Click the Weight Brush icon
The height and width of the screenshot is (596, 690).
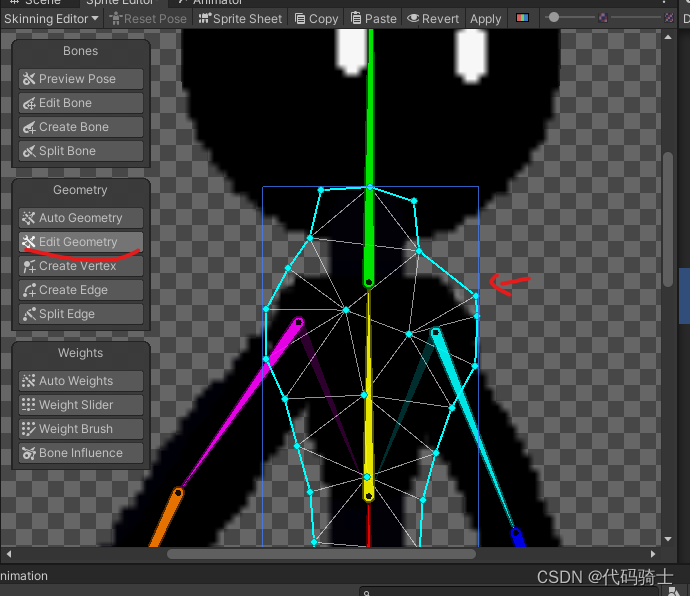tap(29, 429)
